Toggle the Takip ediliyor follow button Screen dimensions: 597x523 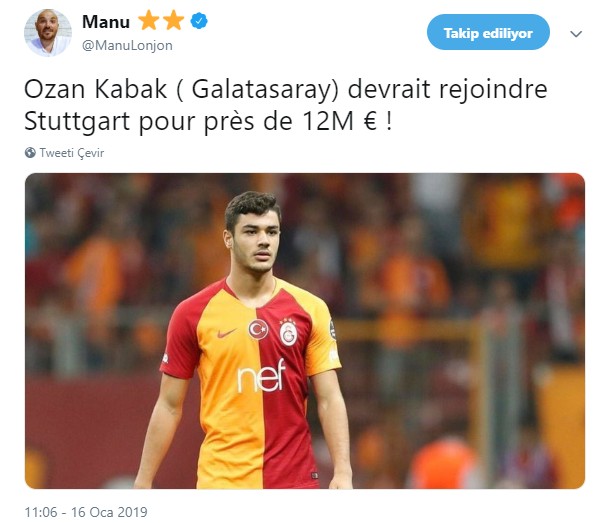(x=488, y=32)
